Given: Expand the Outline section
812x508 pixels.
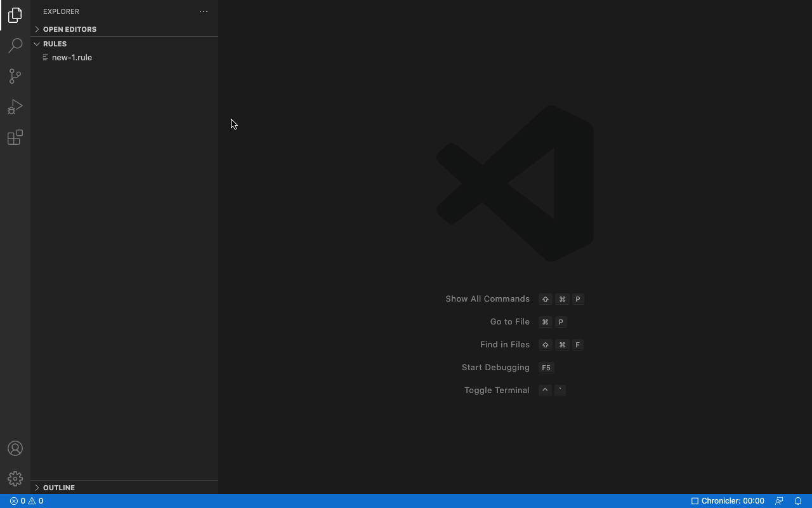Looking at the screenshot, I should [124, 488].
